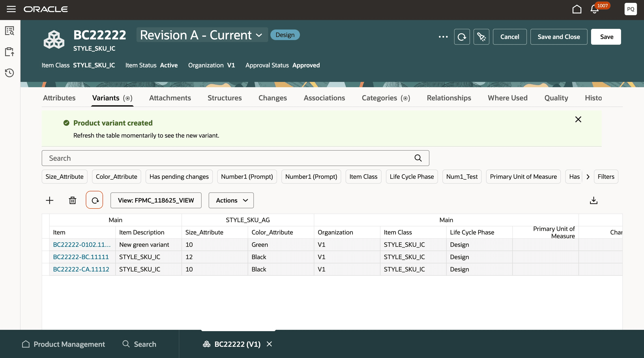Open variant link BC22222-BC.11111
The image size is (644, 358).
[81, 257]
